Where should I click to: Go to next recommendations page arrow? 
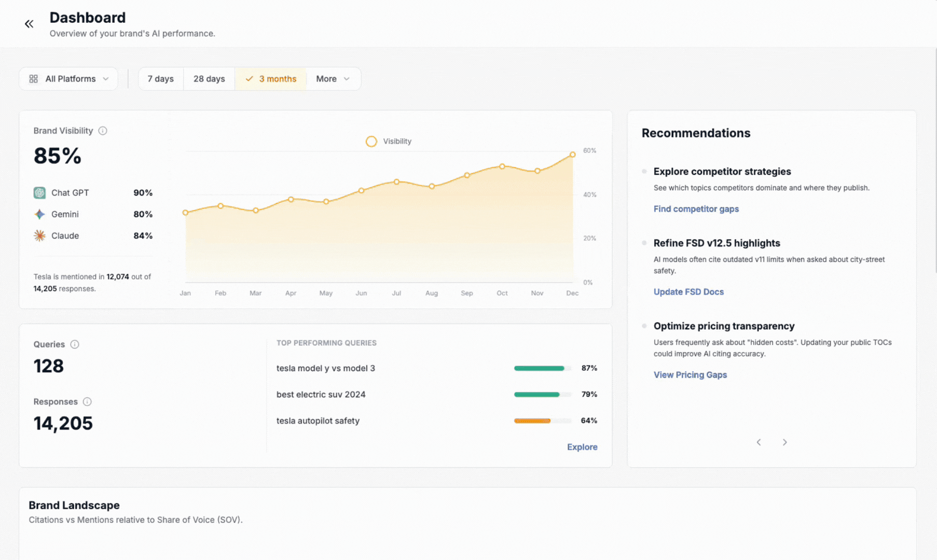(x=784, y=442)
